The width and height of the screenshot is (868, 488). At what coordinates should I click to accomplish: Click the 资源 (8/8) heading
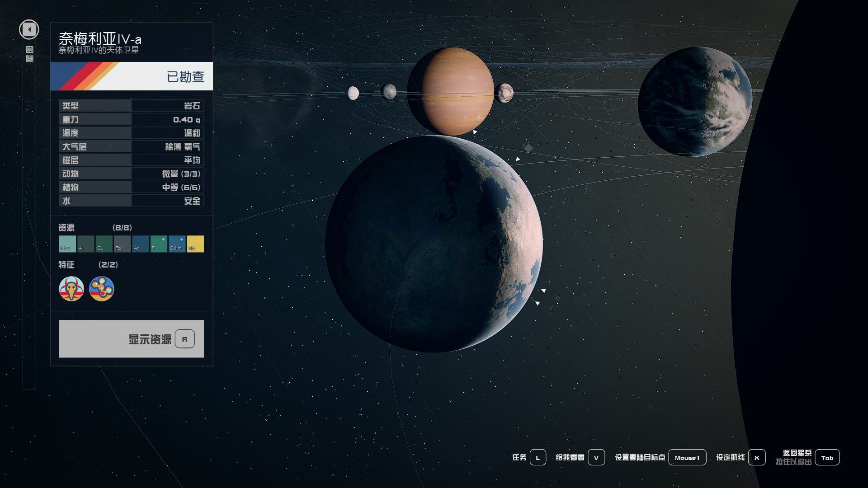point(95,228)
